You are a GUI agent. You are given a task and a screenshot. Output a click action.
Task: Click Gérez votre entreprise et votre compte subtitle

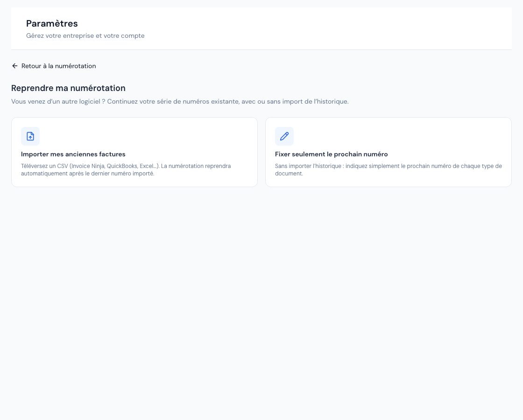coord(85,35)
